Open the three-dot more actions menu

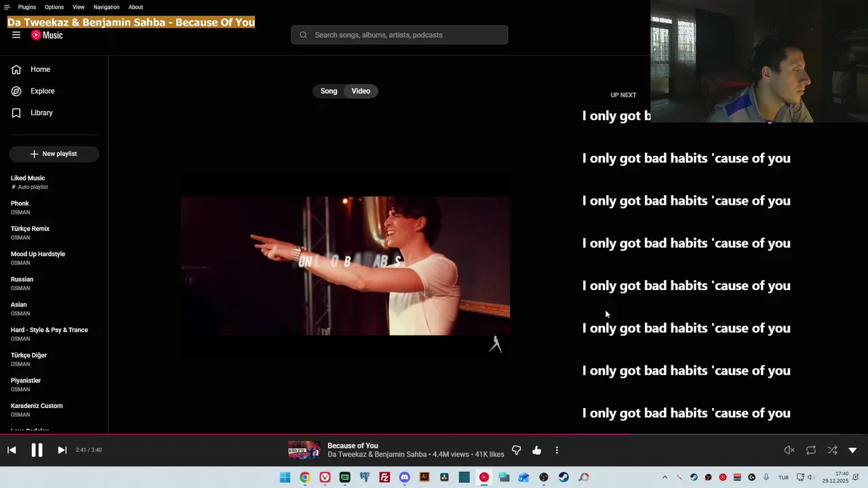tap(557, 450)
